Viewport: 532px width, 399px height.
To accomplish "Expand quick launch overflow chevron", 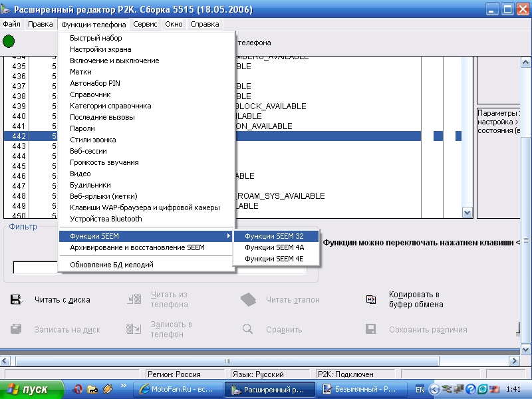I will pos(124,386).
